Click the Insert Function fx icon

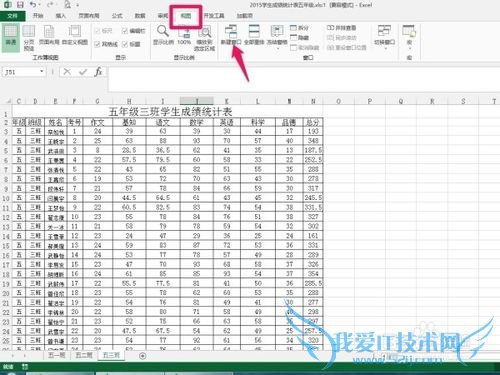tap(98, 72)
